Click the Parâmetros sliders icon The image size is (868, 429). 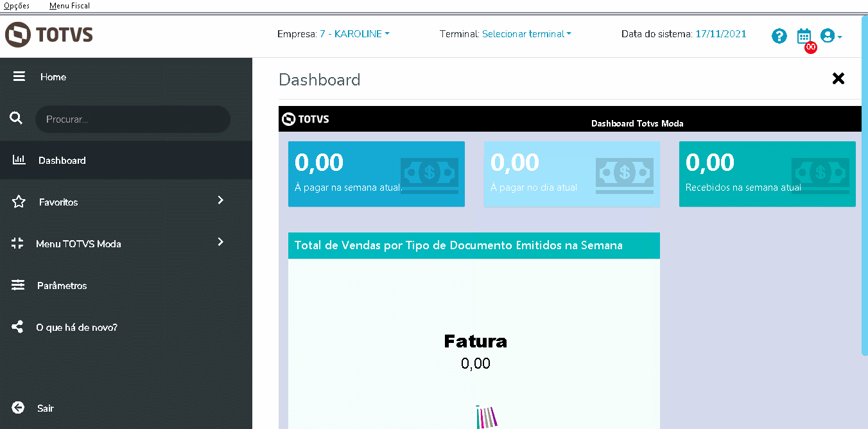(18, 285)
